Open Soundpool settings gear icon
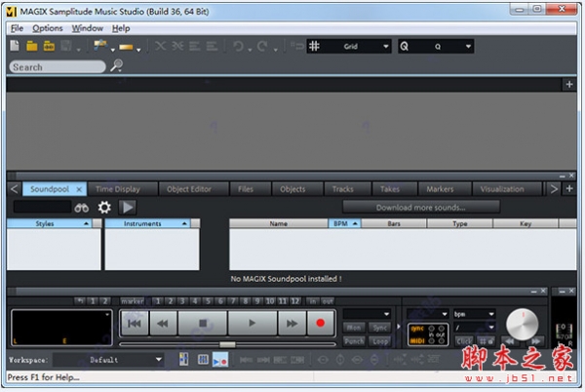The height and width of the screenshot is (392, 585). click(104, 207)
